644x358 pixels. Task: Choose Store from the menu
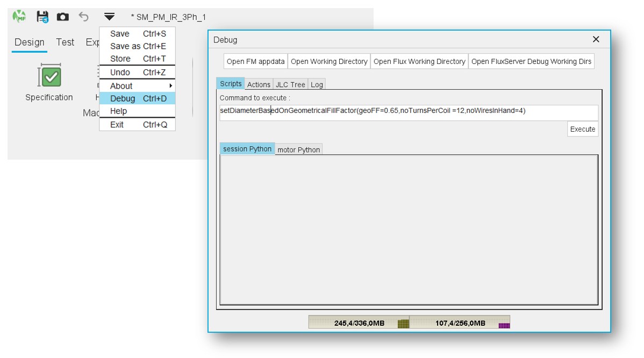click(x=137, y=59)
